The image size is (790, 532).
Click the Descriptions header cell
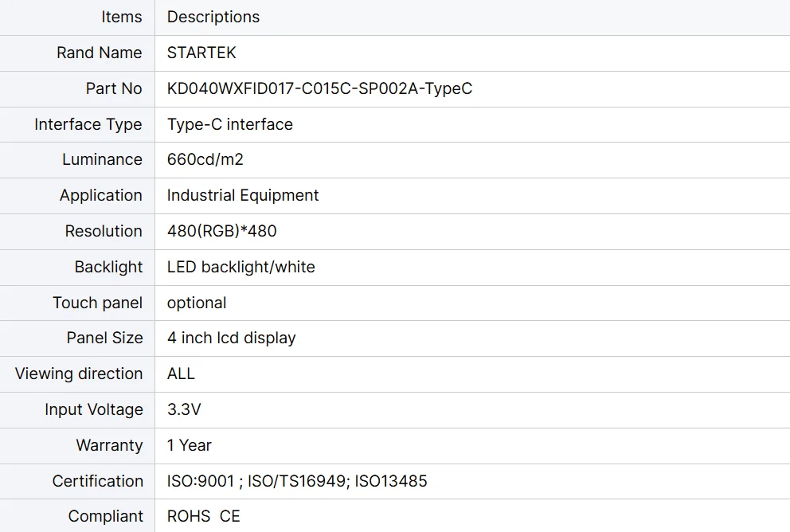coord(213,17)
